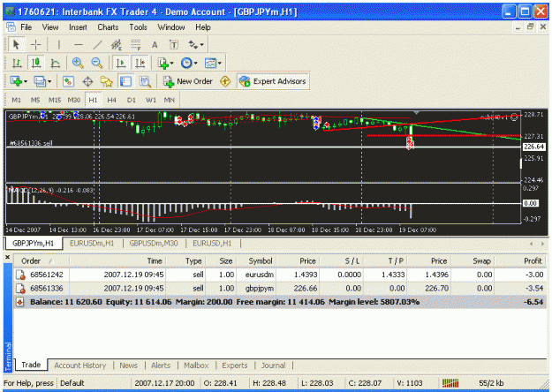
Task: Select the gbpjpym sell order row
Action: pos(280,289)
